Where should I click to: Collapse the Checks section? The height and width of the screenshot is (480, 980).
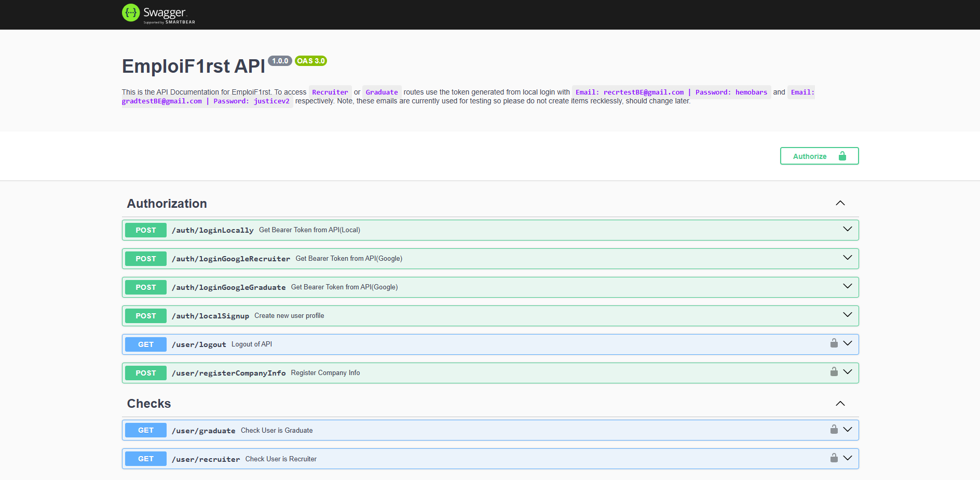840,404
